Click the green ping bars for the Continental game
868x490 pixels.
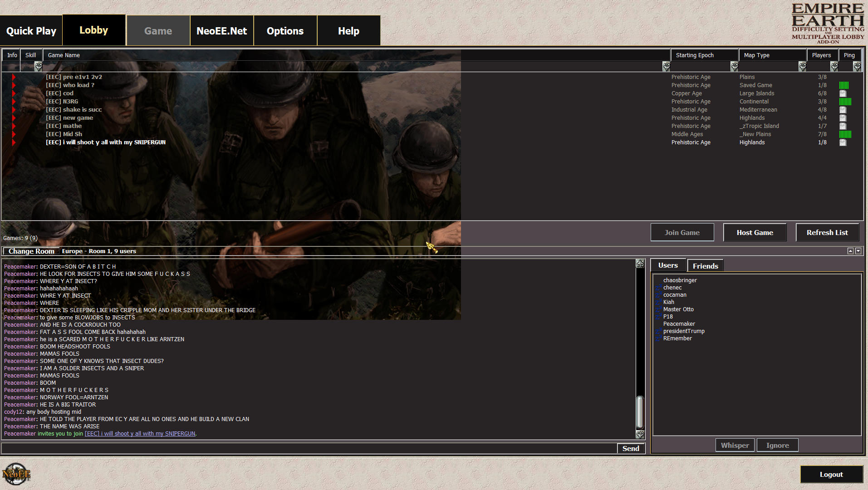tap(845, 102)
